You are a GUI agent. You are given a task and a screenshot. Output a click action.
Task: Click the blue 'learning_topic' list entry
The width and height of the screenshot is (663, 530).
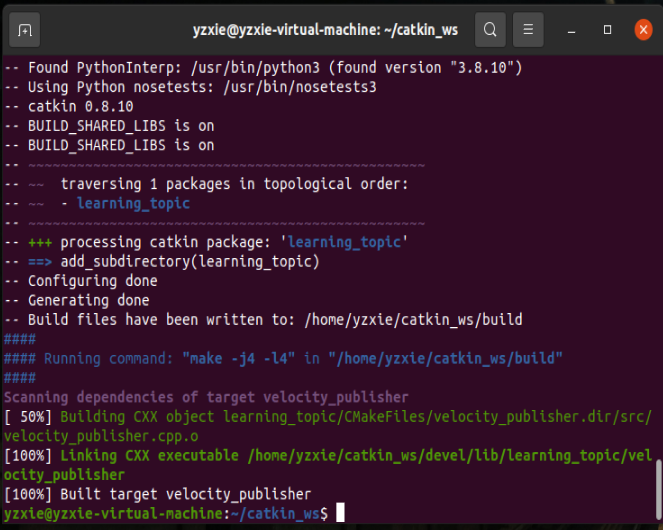click(x=133, y=203)
